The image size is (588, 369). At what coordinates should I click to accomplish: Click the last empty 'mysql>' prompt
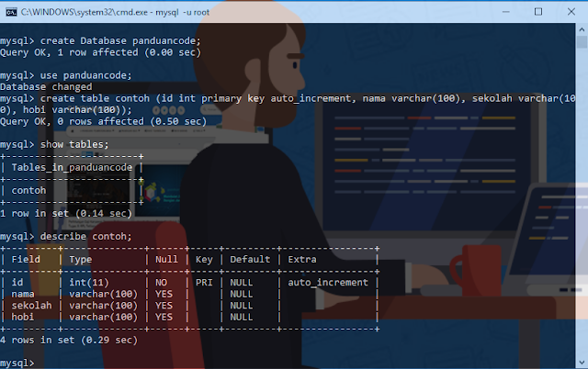17,363
